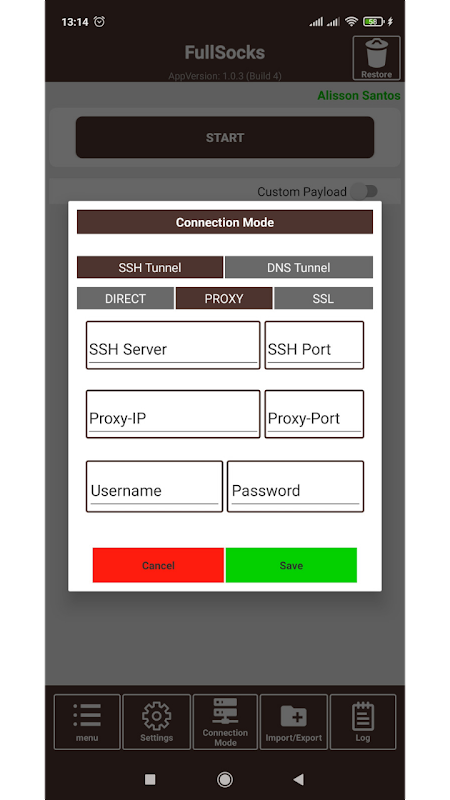Screen dimensions: 450x800
Task: Click the Alisson Santos name
Action: click(x=359, y=95)
